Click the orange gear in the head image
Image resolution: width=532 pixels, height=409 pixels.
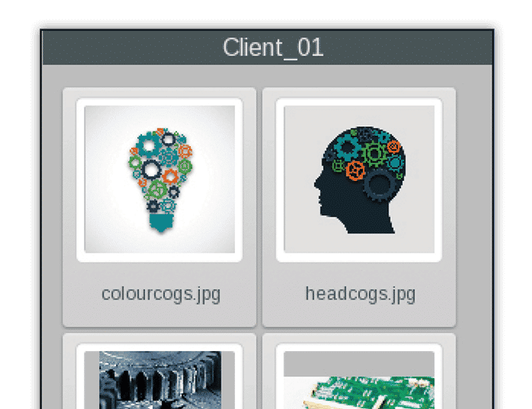(356, 170)
